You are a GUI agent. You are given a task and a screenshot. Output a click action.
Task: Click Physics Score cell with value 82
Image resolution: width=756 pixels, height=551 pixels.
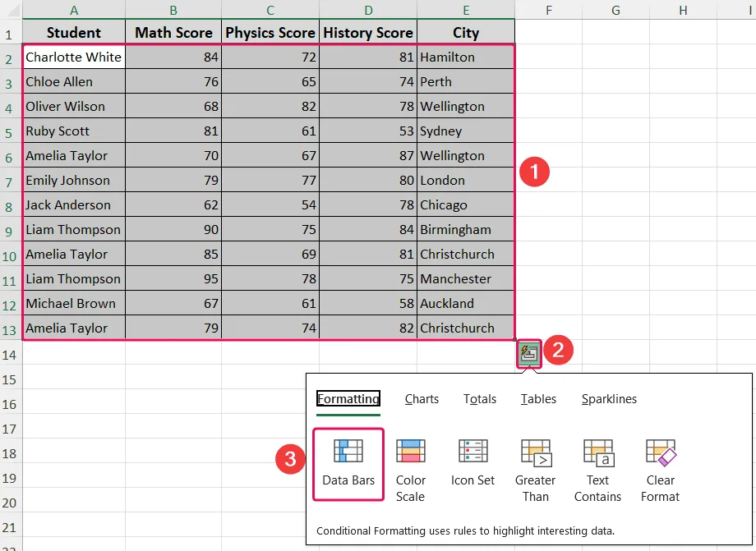coord(270,106)
